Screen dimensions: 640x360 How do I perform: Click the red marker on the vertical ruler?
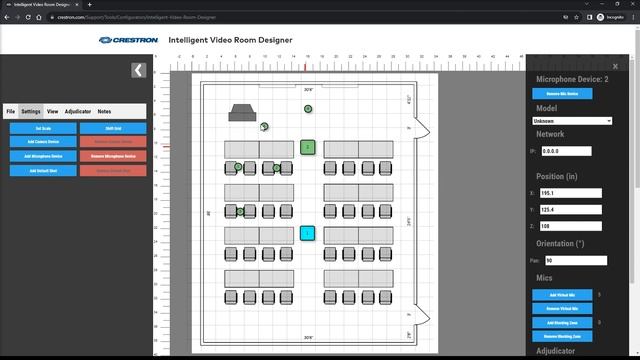[166, 147]
